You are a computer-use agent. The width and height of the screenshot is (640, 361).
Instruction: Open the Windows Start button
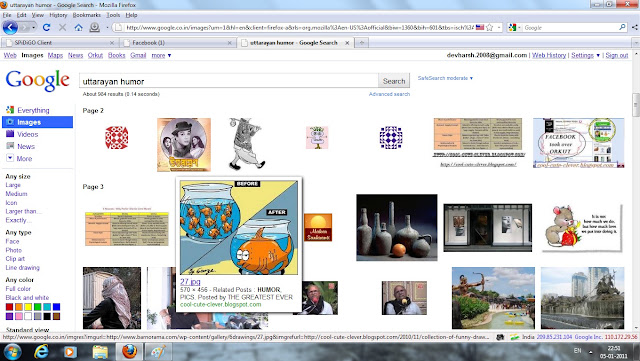[x=12, y=352]
